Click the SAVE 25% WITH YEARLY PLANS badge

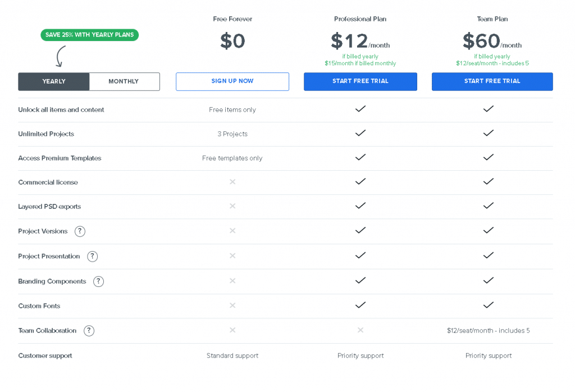pyautogui.click(x=89, y=35)
